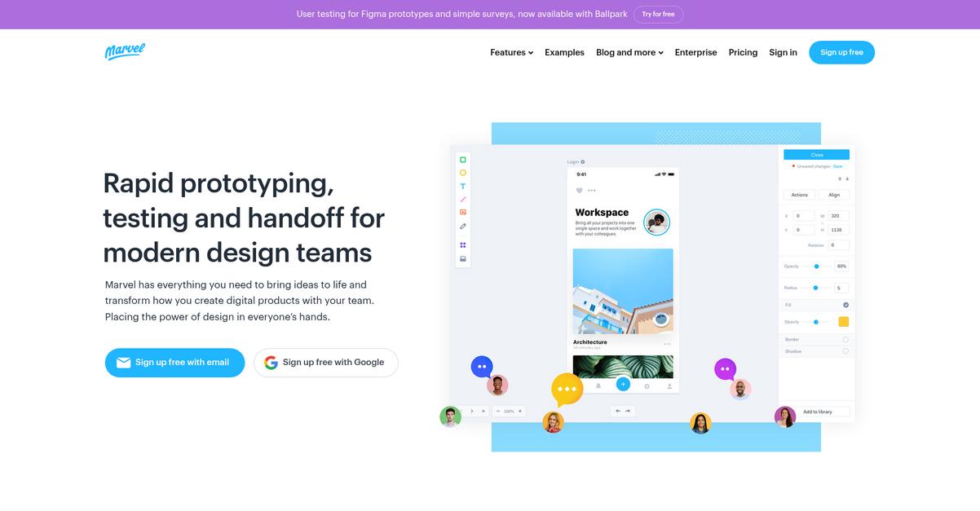Screen dimensions: 980x511
Task: Select the pencil tool in the mockup toolbar
Action: coord(463,226)
